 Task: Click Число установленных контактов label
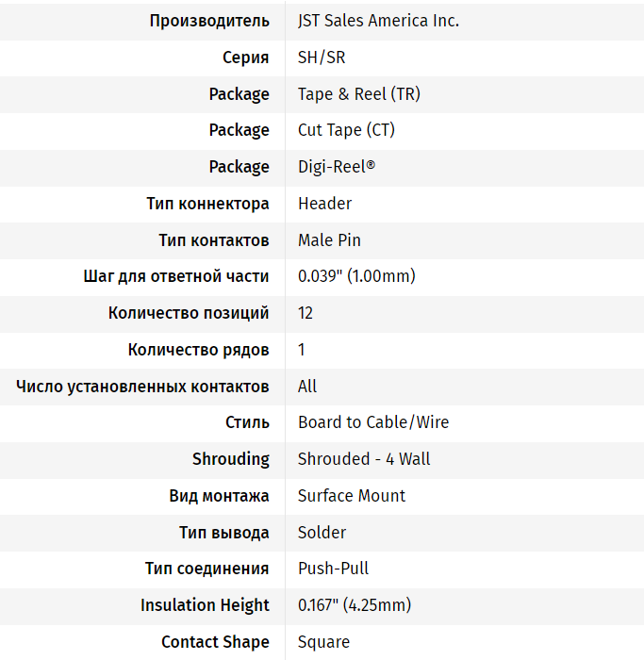[x=142, y=387]
